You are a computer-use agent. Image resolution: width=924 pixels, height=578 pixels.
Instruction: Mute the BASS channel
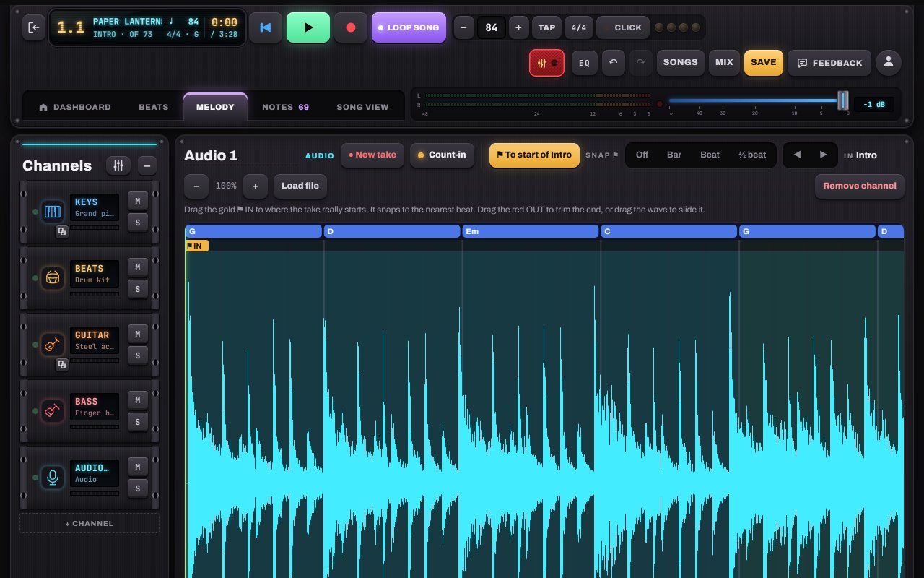point(137,400)
